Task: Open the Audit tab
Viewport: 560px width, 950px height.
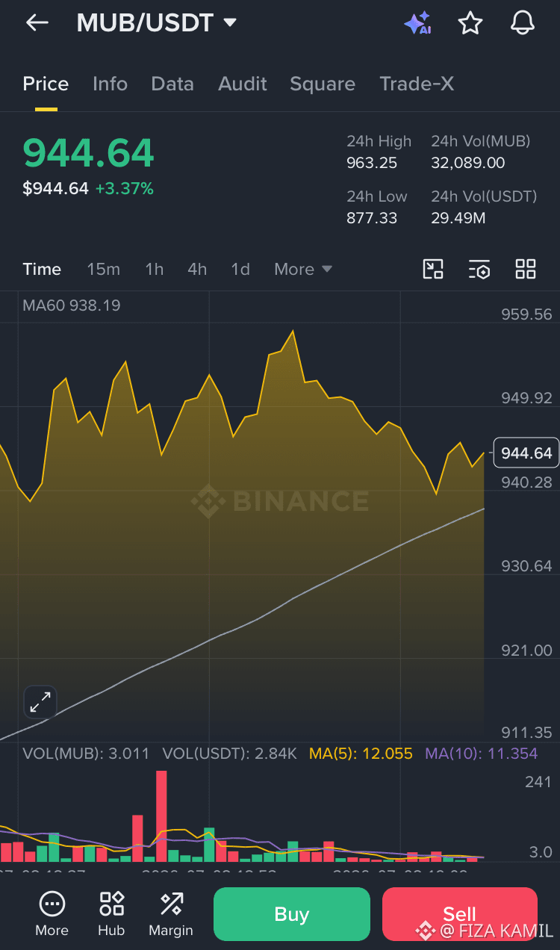Action: pos(243,84)
